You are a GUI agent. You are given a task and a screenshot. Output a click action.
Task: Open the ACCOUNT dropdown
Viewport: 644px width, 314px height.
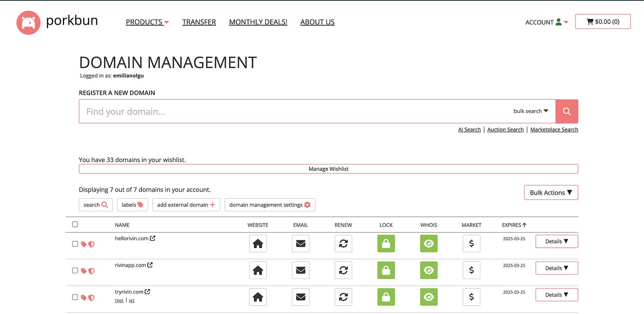click(x=547, y=22)
